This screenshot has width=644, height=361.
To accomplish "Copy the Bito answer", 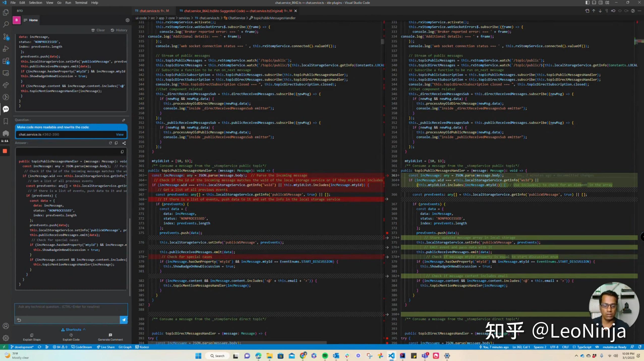I will (x=116, y=143).
